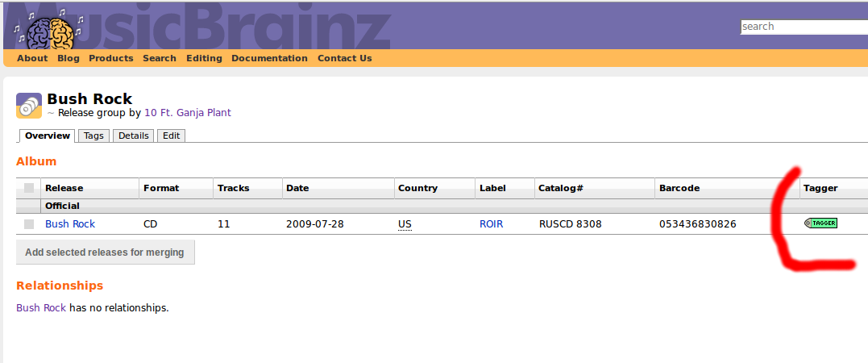
Task: Click barcode 053436830826
Action: tap(697, 224)
